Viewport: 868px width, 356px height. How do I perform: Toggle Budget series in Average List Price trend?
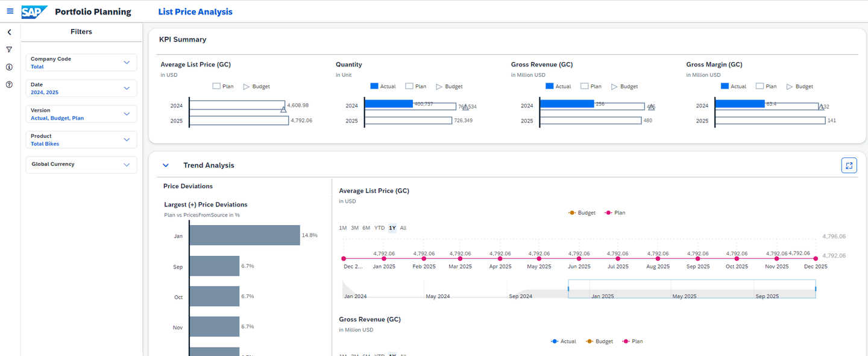tap(582, 213)
